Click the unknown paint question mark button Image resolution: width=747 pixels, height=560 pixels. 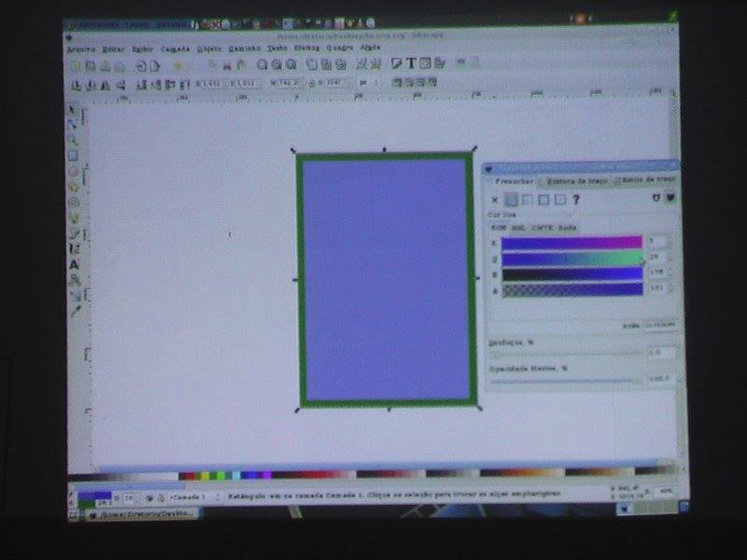click(576, 200)
